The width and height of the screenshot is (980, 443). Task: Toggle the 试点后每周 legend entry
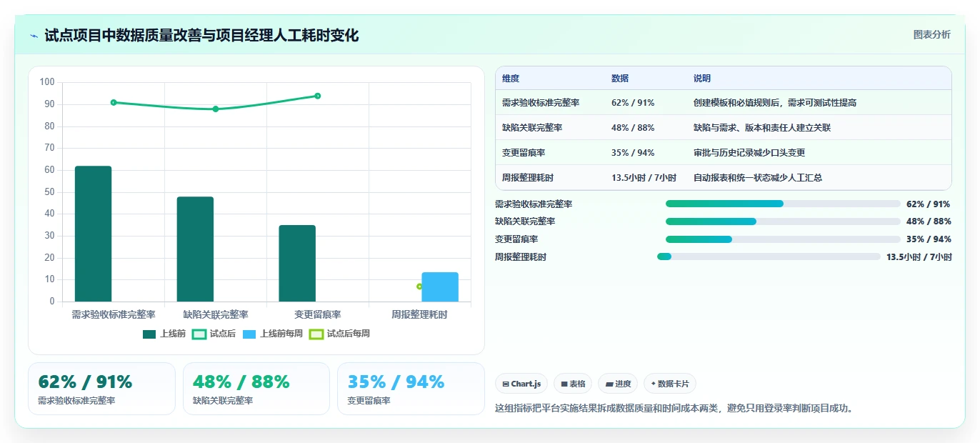tap(339, 334)
